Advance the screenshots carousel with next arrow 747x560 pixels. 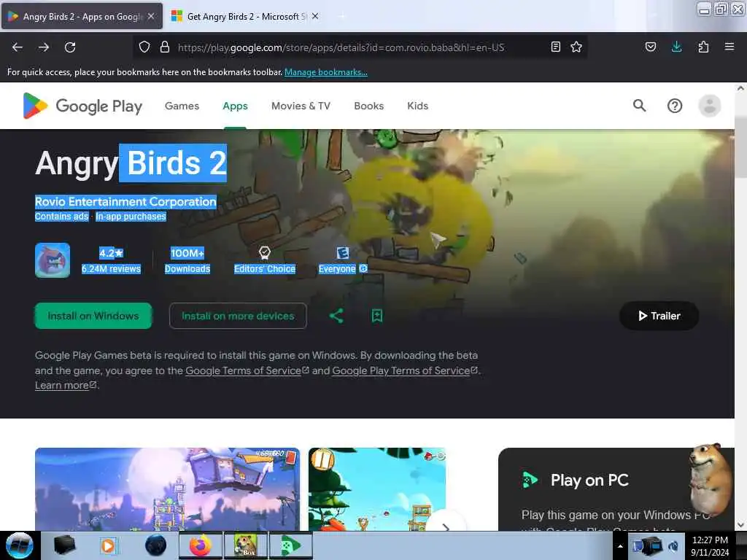point(446,526)
